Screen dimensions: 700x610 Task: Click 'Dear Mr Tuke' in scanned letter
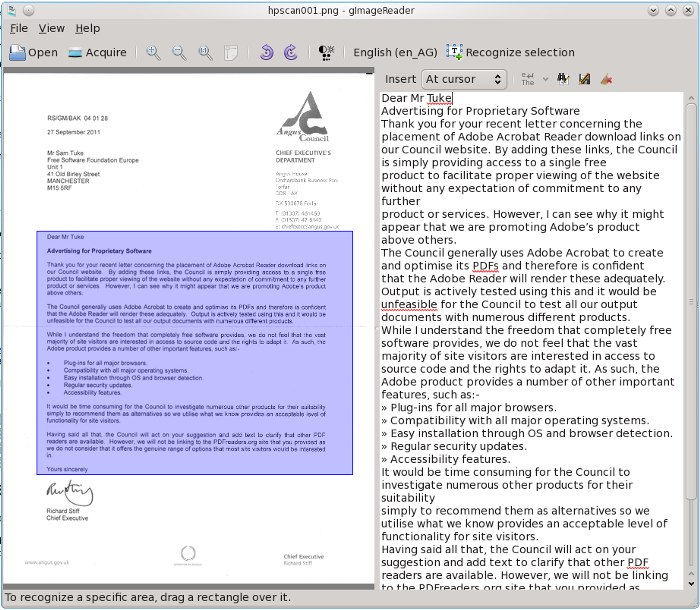[66, 237]
